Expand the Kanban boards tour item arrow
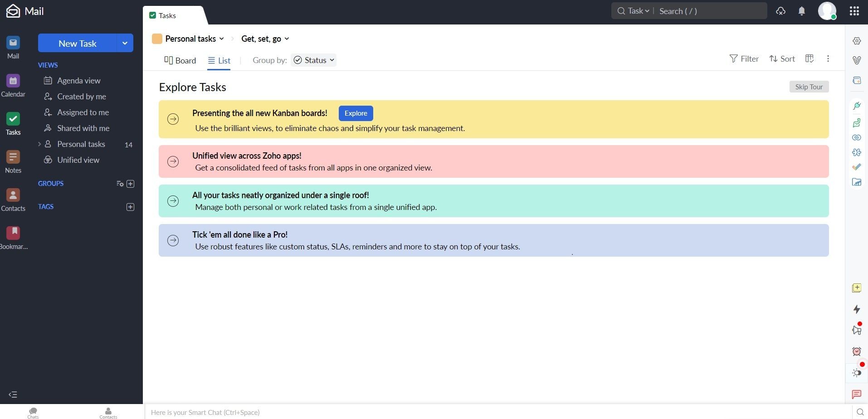This screenshot has height=419, width=868. point(173,119)
